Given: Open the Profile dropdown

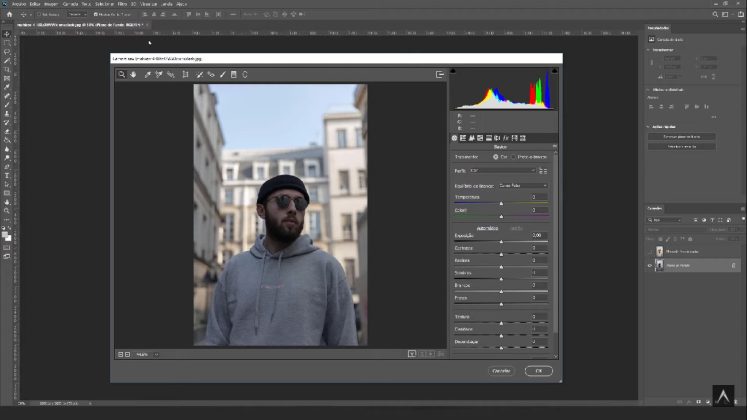Looking at the screenshot, I should (x=503, y=170).
